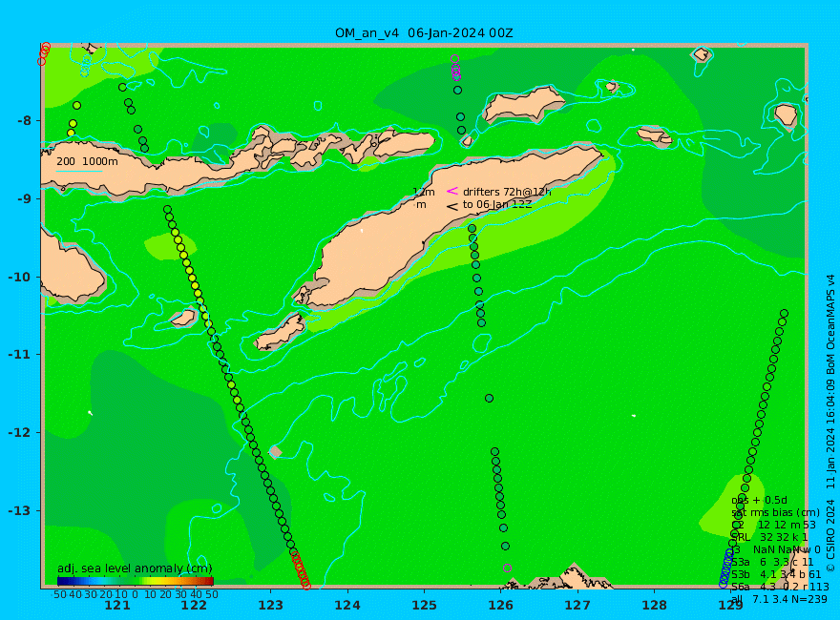Click the cyan contour sample line under 200 1000m
The height and width of the screenshot is (620, 840).
pos(78,172)
